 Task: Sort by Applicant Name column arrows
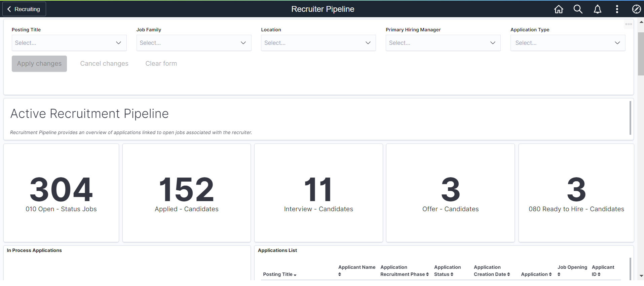(340, 274)
